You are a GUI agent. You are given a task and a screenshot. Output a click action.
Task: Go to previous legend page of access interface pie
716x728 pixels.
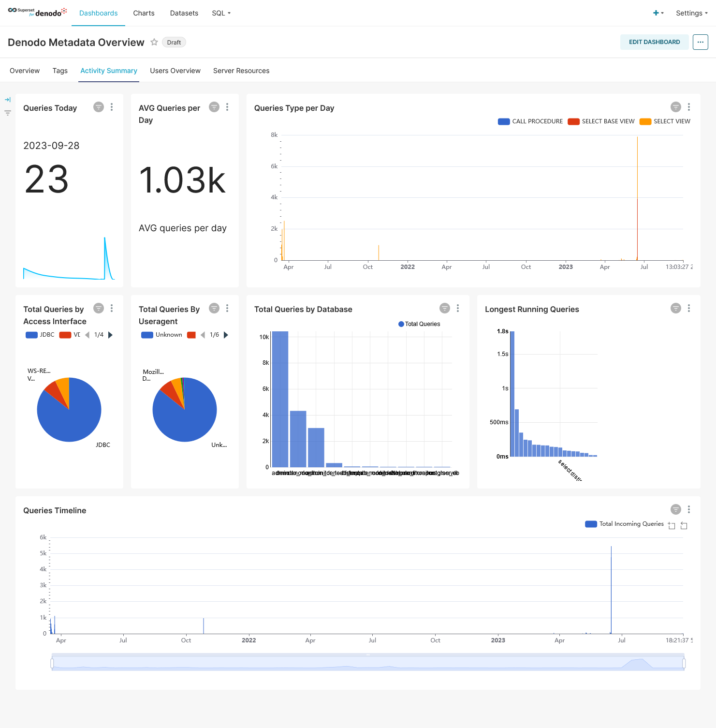point(88,335)
